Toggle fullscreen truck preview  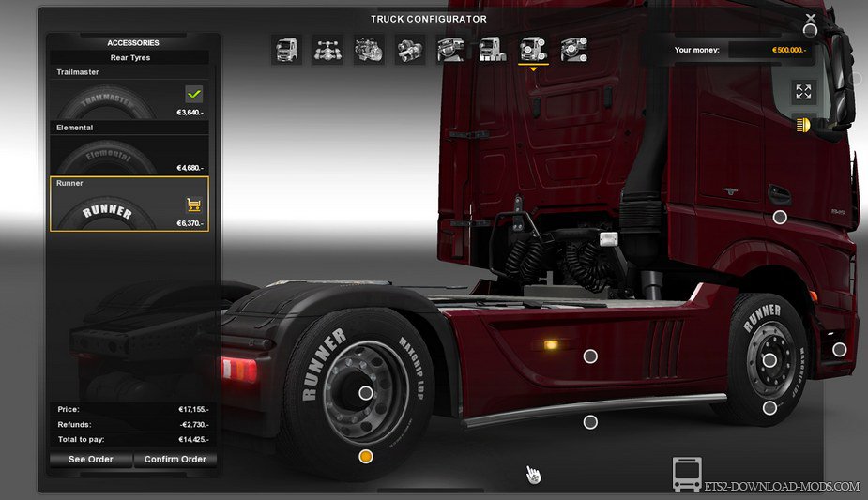click(803, 92)
